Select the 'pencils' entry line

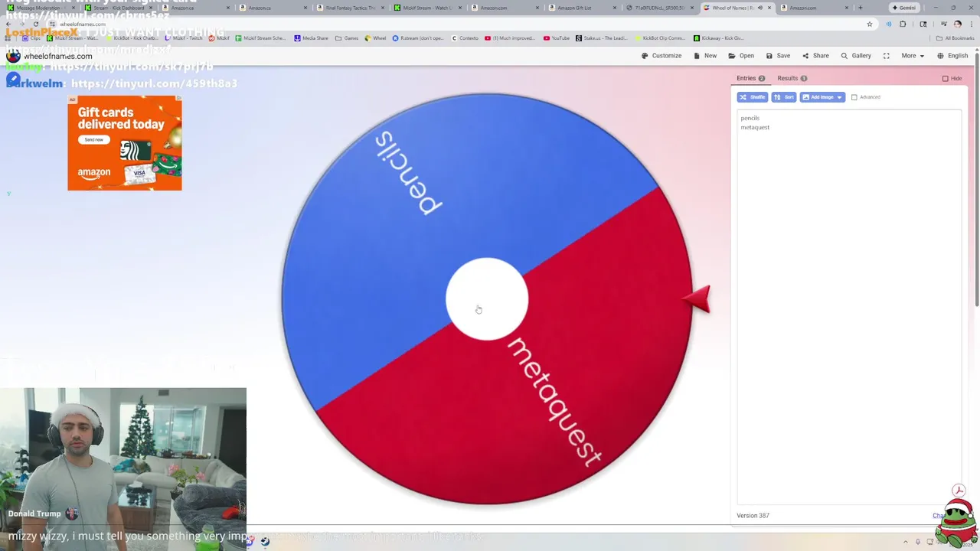click(x=750, y=118)
